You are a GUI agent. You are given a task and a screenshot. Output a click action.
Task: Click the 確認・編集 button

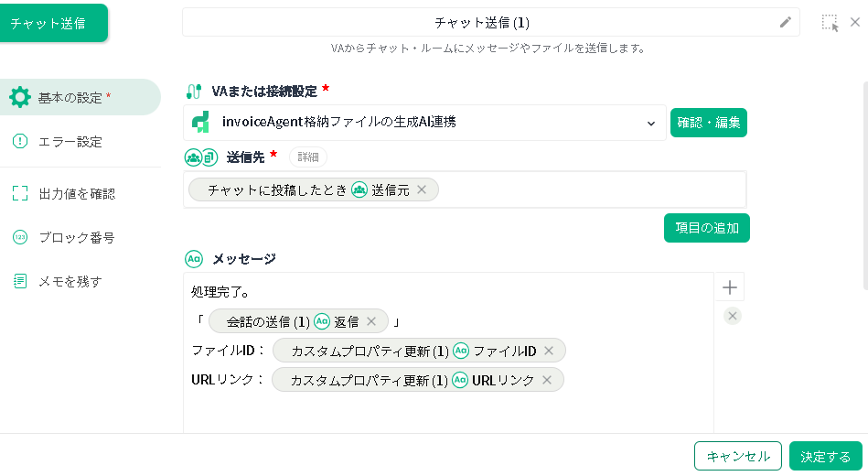click(709, 123)
